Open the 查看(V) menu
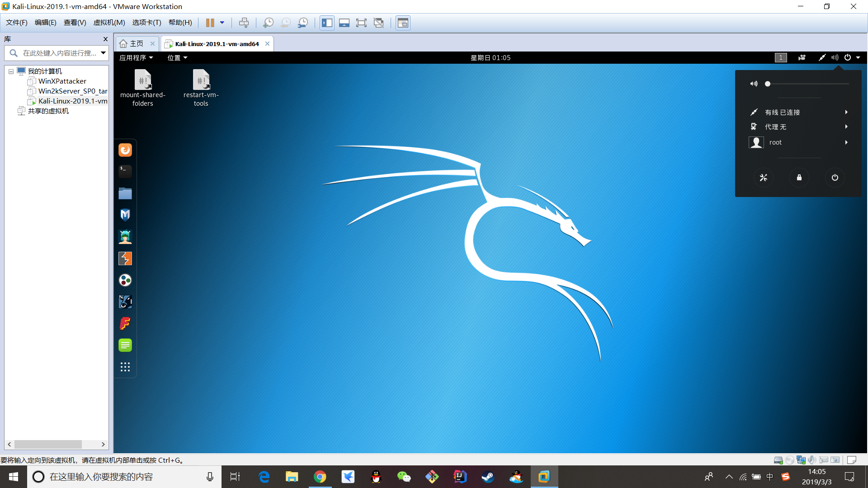Screen dimensions: 868x488 pos(75,23)
